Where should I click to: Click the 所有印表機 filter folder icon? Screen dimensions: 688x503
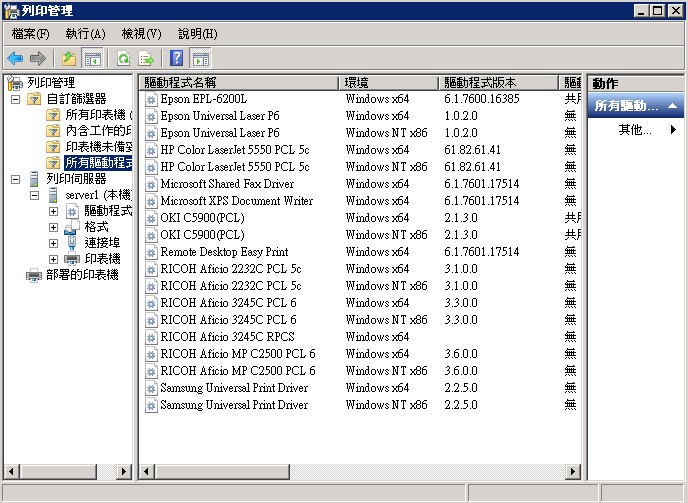pos(53,115)
